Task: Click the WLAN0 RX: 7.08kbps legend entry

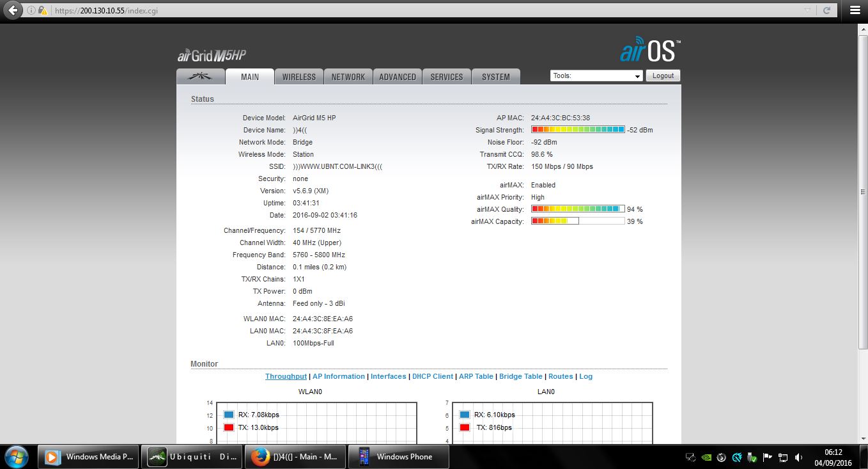Action: click(x=251, y=415)
